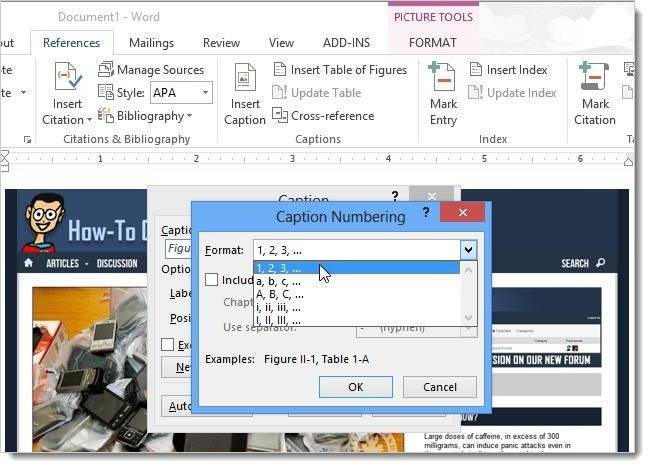Click the phones photo in the document

click(x=90, y=369)
